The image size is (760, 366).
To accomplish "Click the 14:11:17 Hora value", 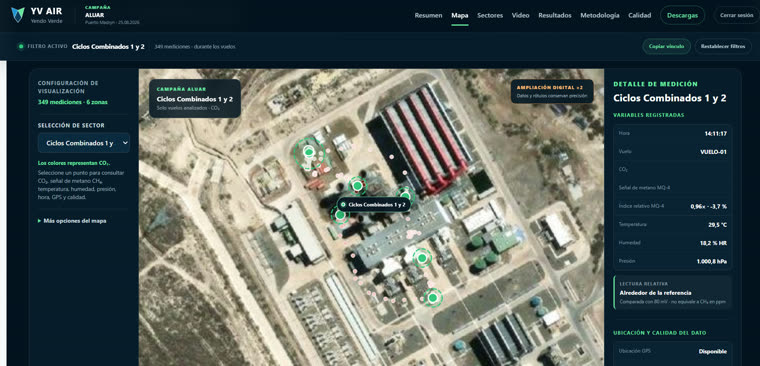I will 715,133.
